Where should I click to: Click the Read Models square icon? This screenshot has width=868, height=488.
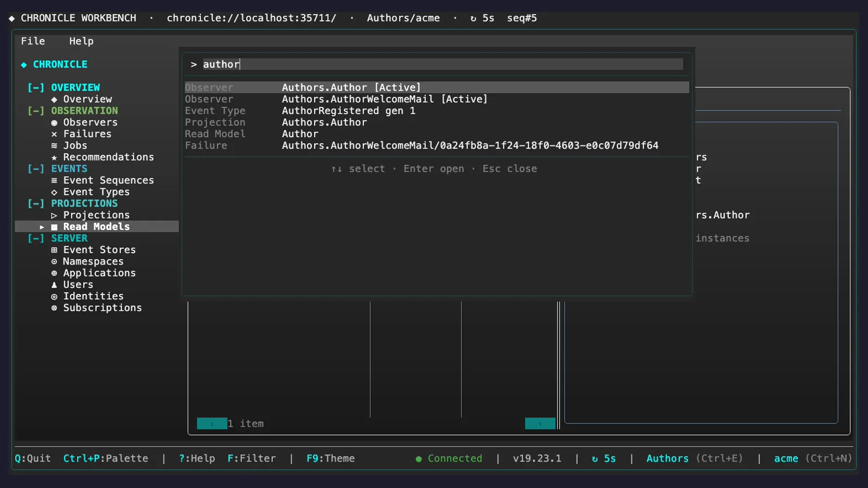coord(54,227)
